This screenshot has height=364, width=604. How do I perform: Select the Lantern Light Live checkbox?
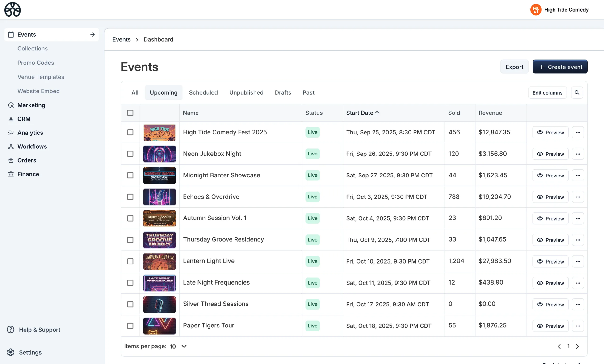pyautogui.click(x=130, y=261)
